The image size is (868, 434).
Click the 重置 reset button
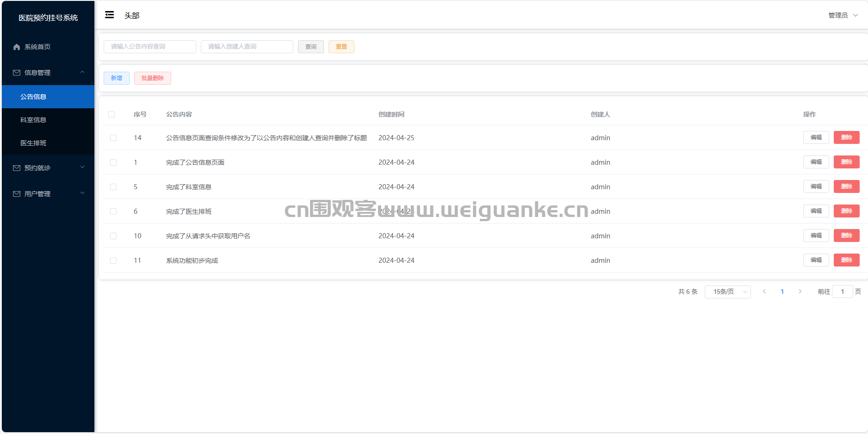[x=341, y=47]
